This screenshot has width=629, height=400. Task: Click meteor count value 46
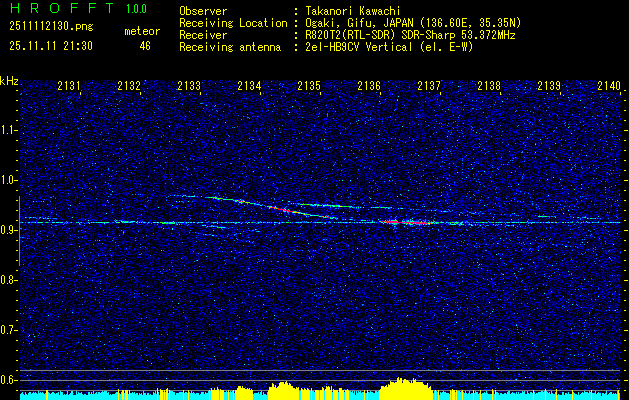coord(145,46)
